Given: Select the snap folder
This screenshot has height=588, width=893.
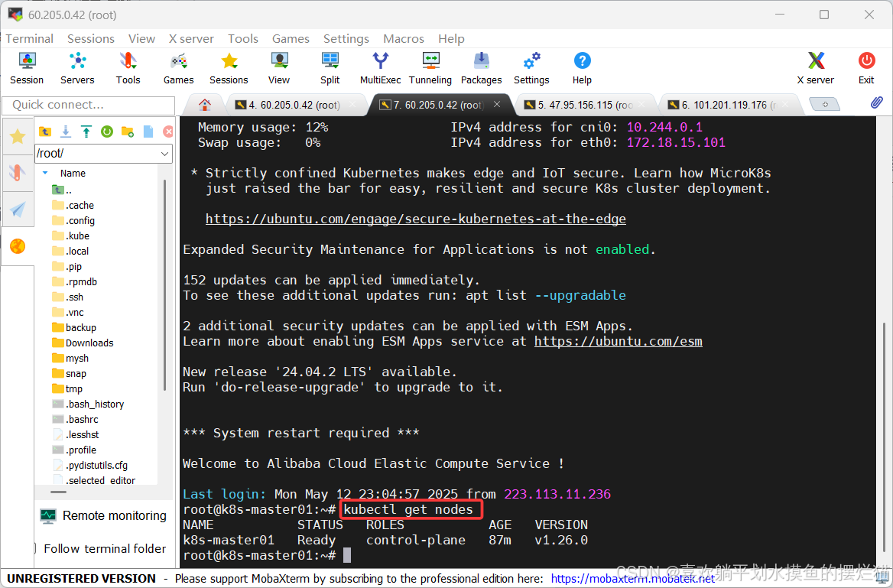Looking at the screenshot, I should point(69,374).
